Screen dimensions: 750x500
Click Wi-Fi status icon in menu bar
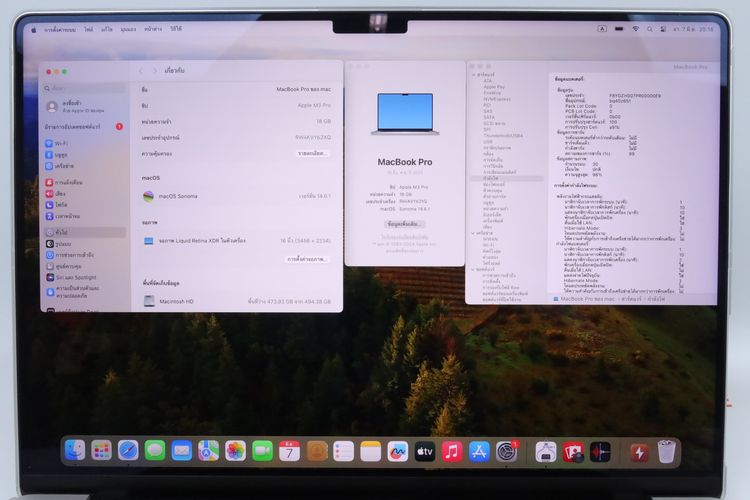click(635, 29)
